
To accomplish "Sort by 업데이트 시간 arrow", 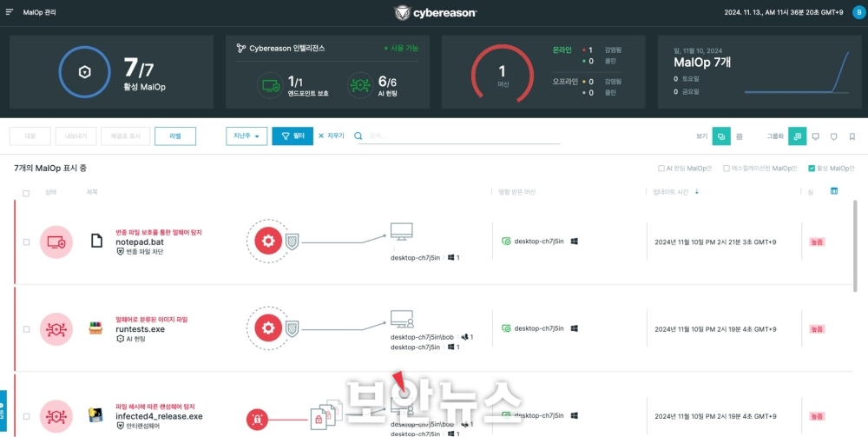I will click(x=697, y=192).
